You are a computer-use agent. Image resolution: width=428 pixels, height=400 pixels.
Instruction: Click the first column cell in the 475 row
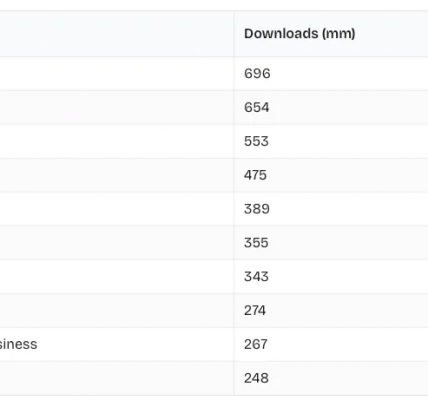point(117,175)
